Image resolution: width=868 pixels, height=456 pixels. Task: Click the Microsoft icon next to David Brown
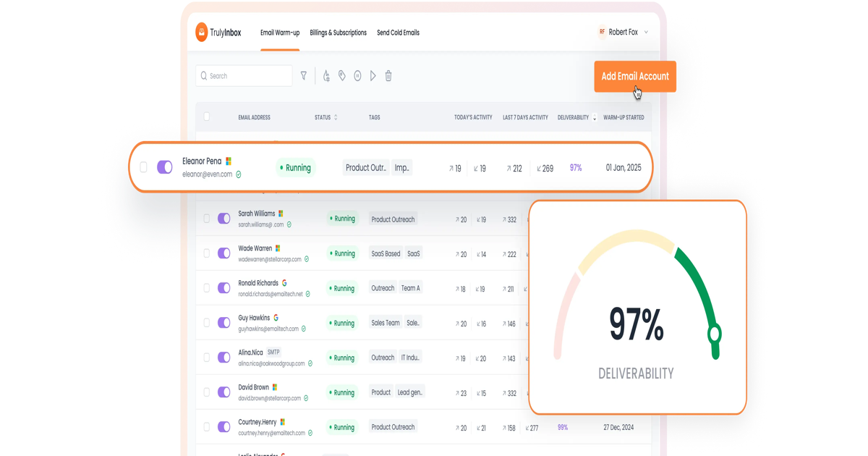[x=275, y=387]
